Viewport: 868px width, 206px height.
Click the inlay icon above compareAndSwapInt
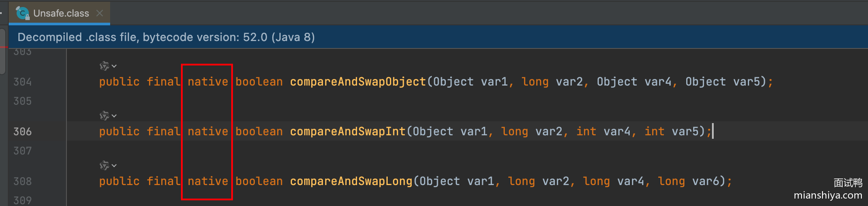click(104, 116)
